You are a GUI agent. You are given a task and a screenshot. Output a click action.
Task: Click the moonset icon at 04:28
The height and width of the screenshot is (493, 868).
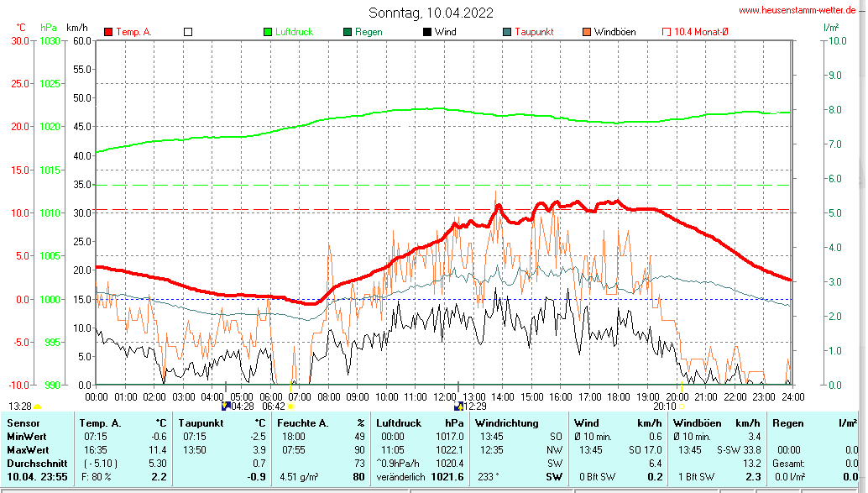click(x=225, y=406)
